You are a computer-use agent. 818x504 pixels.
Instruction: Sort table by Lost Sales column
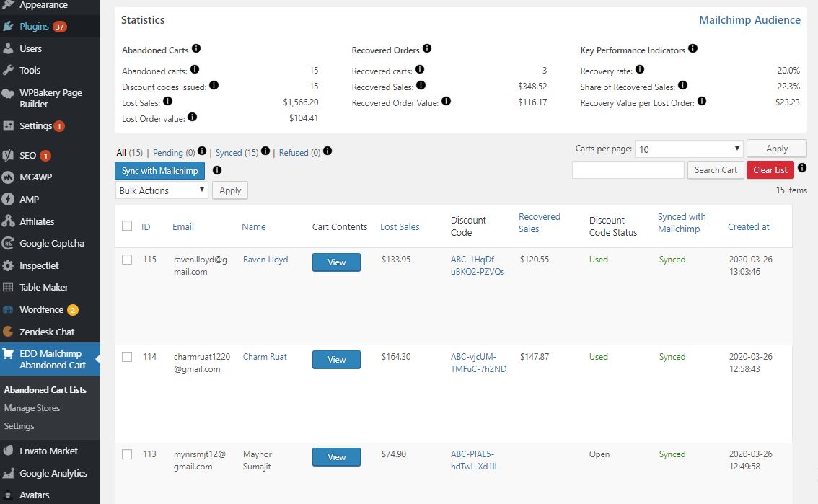[400, 226]
